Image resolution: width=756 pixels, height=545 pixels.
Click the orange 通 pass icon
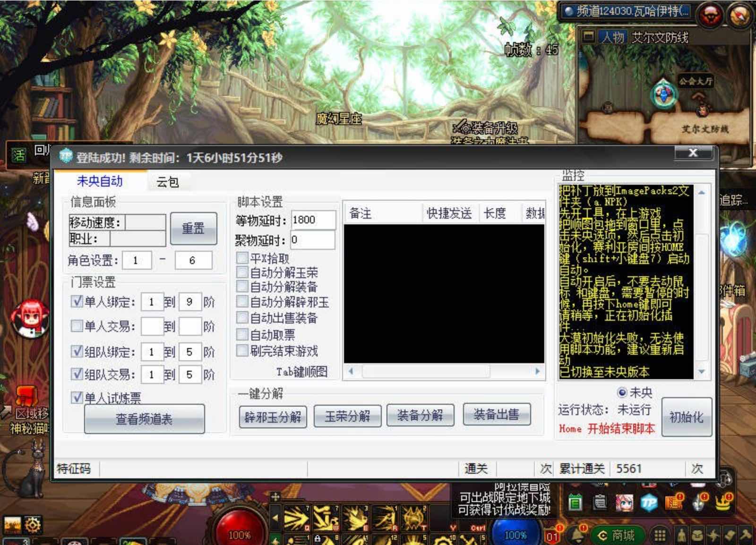[674, 502]
